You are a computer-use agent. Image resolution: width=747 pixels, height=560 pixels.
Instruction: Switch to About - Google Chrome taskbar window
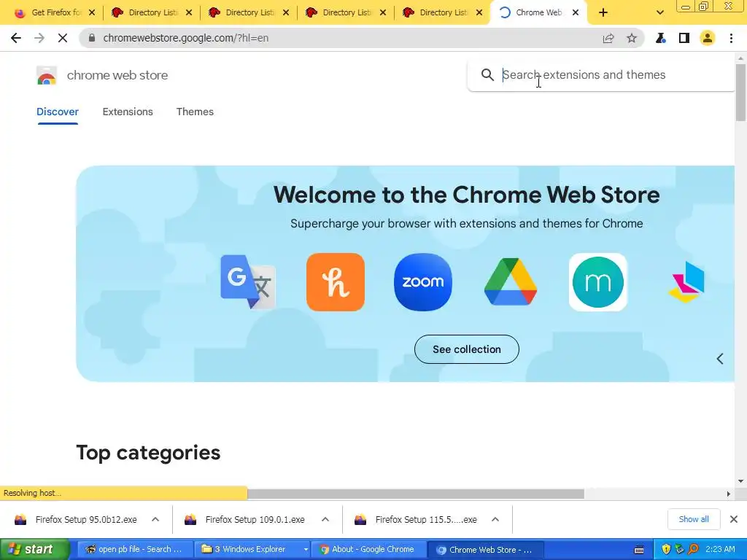pos(368,550)
